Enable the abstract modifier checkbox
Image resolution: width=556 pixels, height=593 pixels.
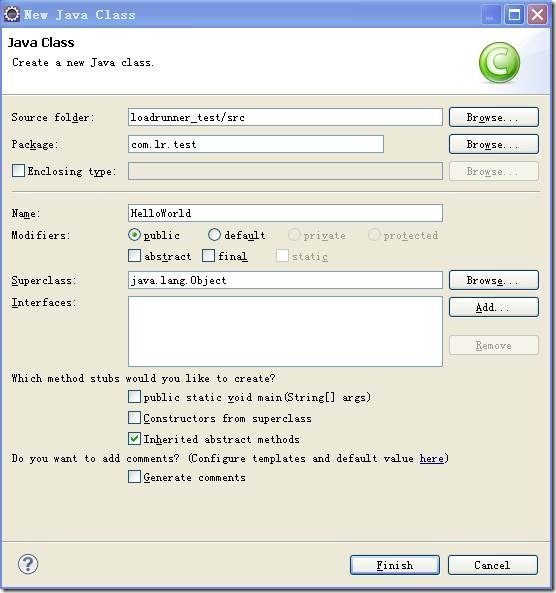point(134,256)
